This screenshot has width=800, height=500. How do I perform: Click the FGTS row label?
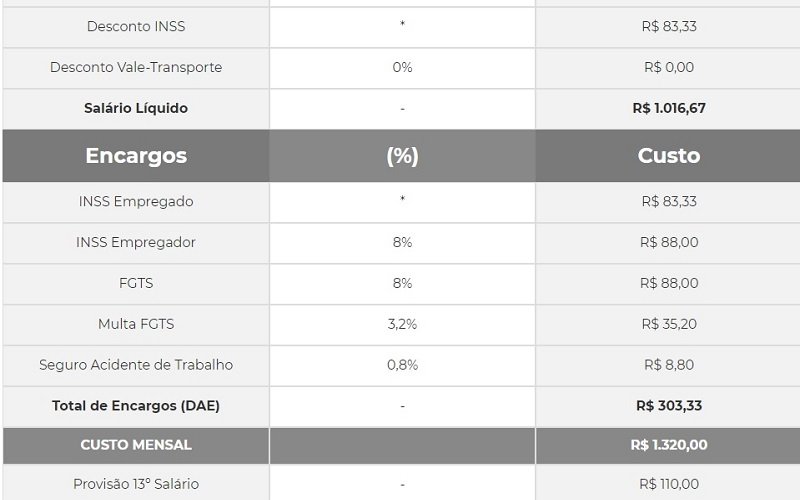tap(136, 283)
